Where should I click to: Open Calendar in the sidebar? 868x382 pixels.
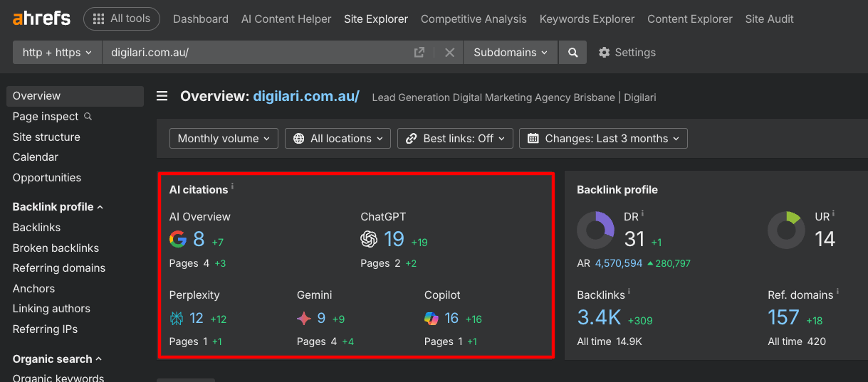point(36,156)
